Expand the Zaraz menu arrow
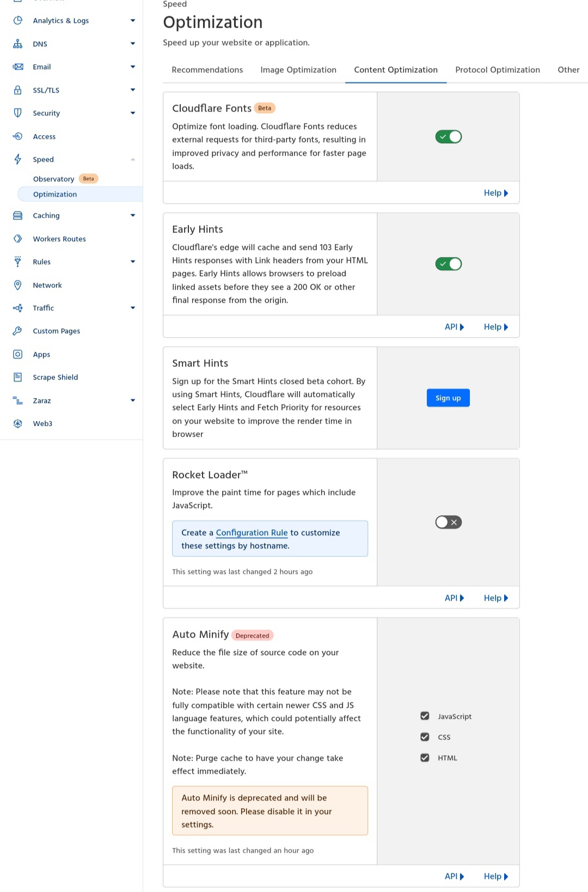This screenshot has width=588, height=892. coord(133,400)
